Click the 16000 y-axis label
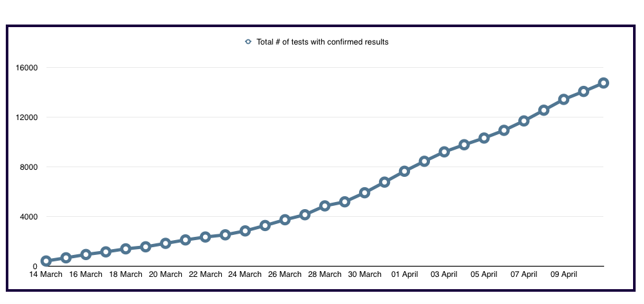The image size is (644, 304). [x=26, y=68]
